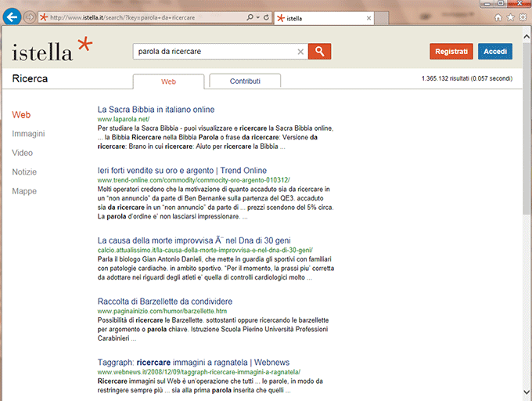Close the istella browser tab
This screenshot has width=532, height=401.
point(368,18)
